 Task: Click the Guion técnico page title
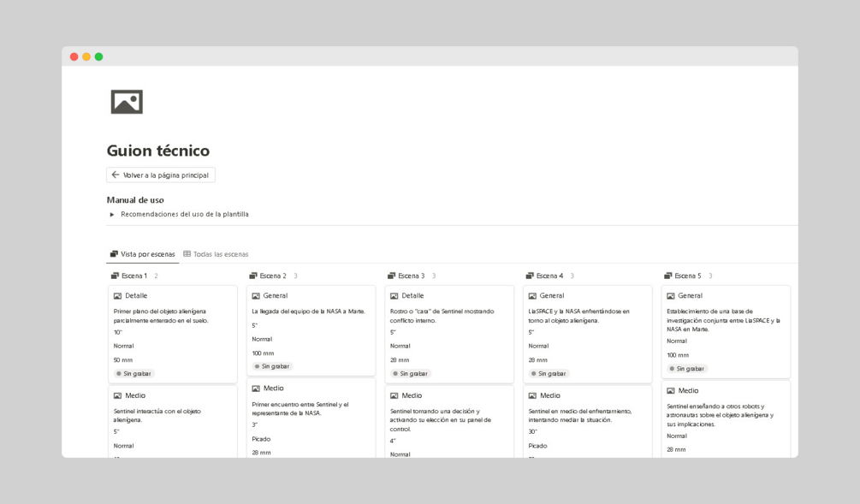tap(158, 151)
